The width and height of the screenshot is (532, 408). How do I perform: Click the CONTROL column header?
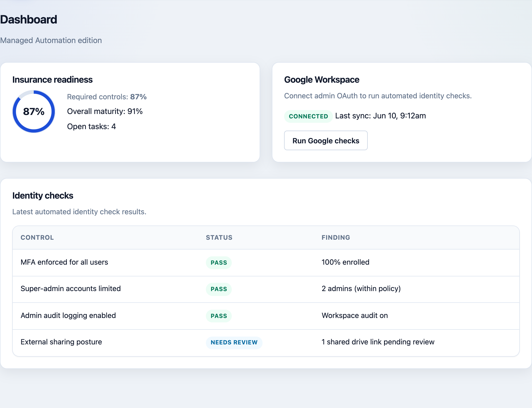(37, 238)
